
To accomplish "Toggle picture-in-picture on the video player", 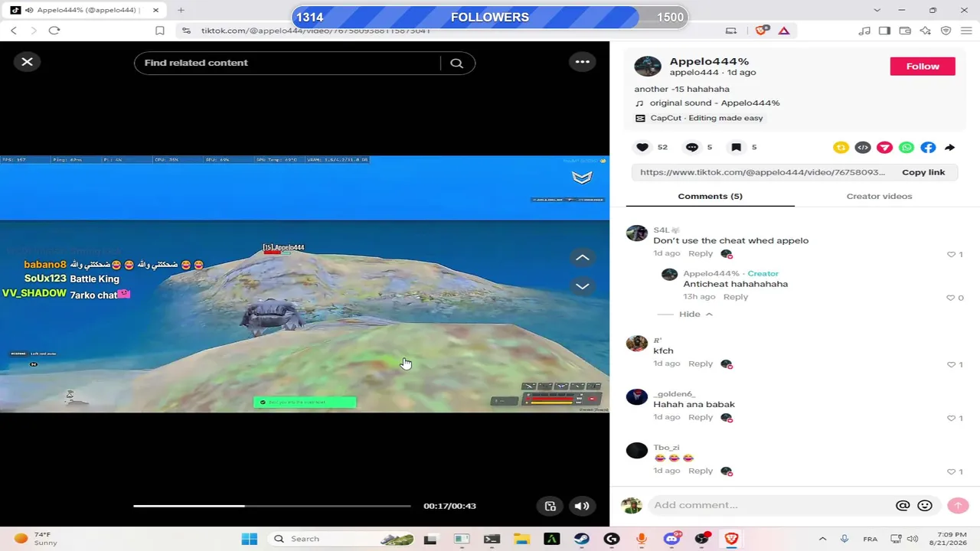I will 550,506.
